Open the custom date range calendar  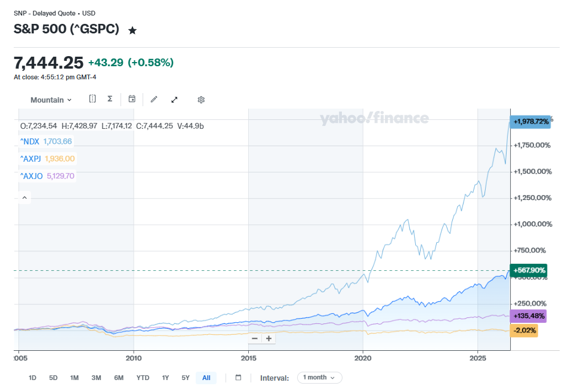coord(238,378)
